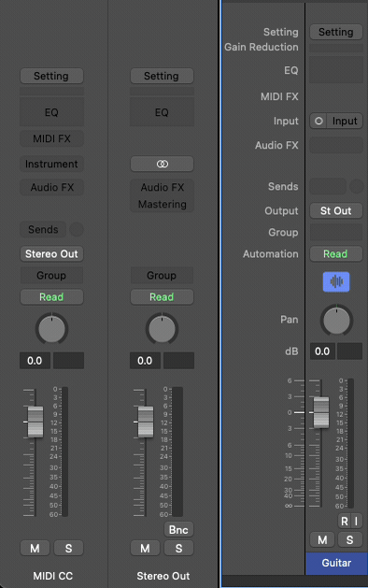Image resolution: width=368 pixels, height=588 pixels.
Task: Open Group slot on Guitar strip
Action: pyautogui.click(x=336, y=232)
